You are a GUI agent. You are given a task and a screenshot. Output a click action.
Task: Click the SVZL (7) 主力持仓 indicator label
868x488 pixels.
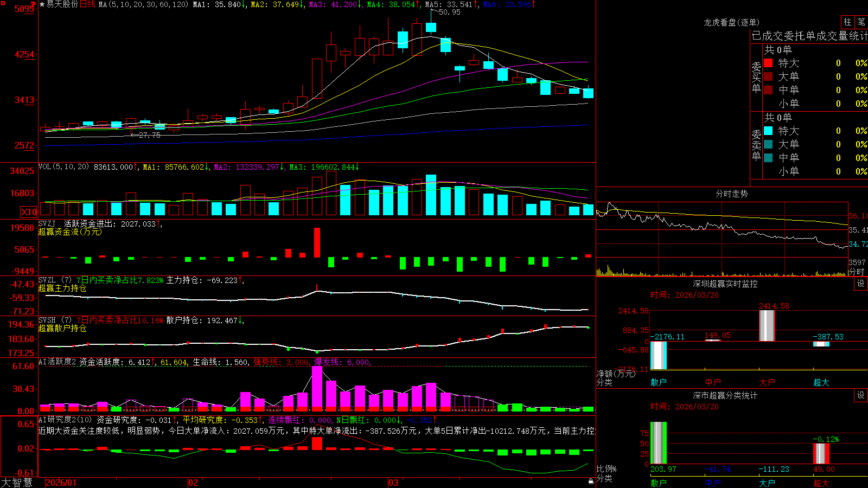pyautogui.click(x=55, y=280)
